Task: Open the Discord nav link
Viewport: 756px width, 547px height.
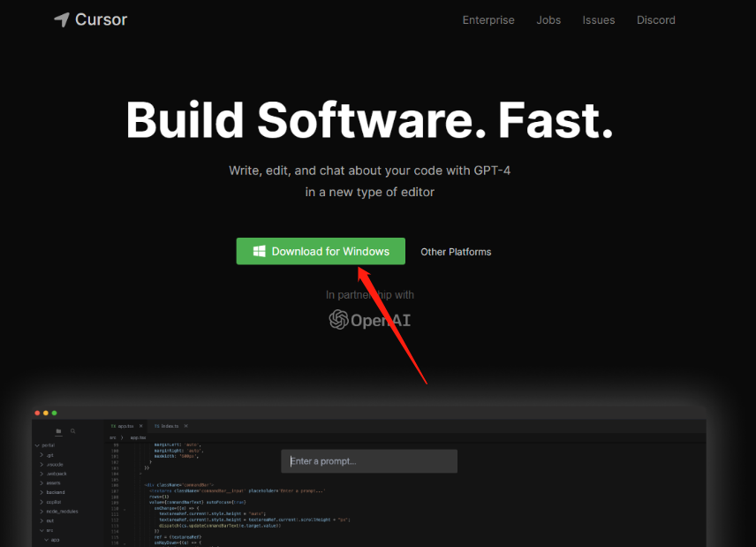Action: (655, 20)
